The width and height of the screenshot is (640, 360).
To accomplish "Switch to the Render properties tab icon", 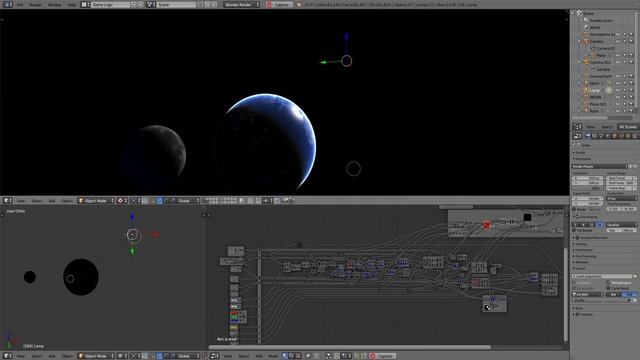I will (588, 136).
